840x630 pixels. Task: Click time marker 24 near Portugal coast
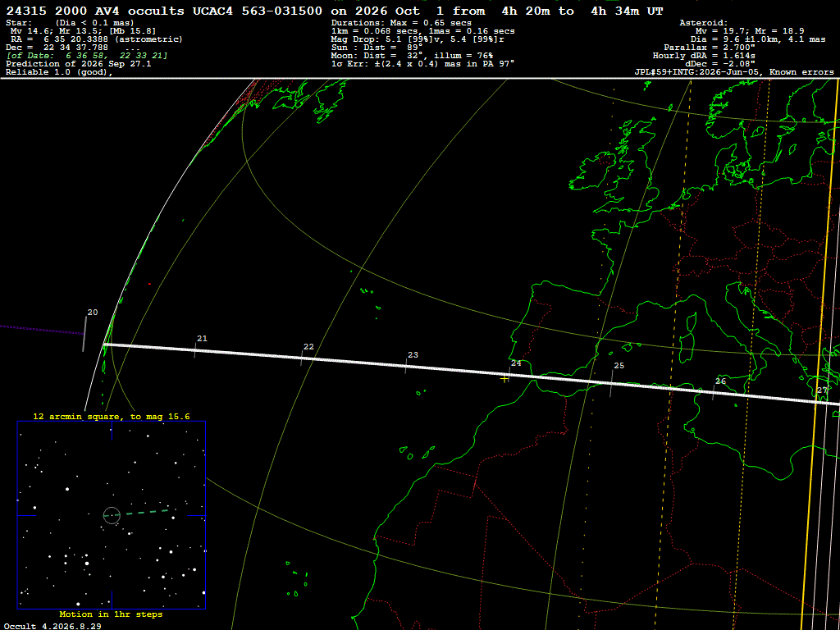516,363
